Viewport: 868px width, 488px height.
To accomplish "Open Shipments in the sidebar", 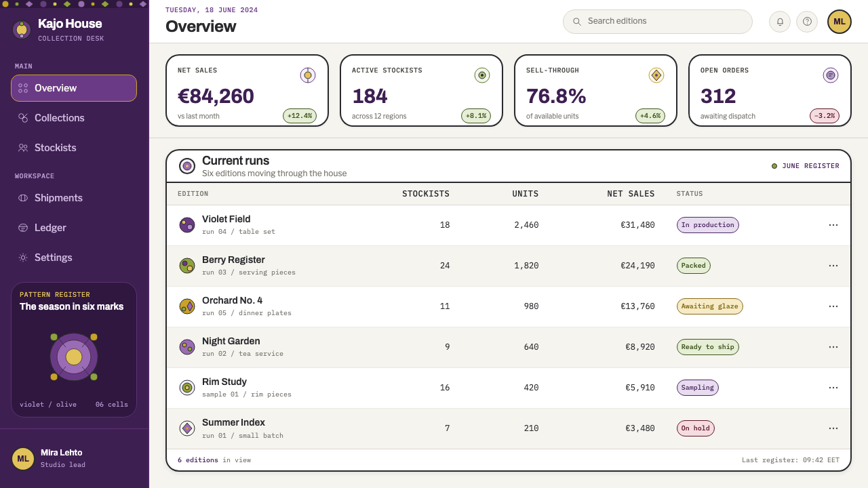I will [74, 198].
